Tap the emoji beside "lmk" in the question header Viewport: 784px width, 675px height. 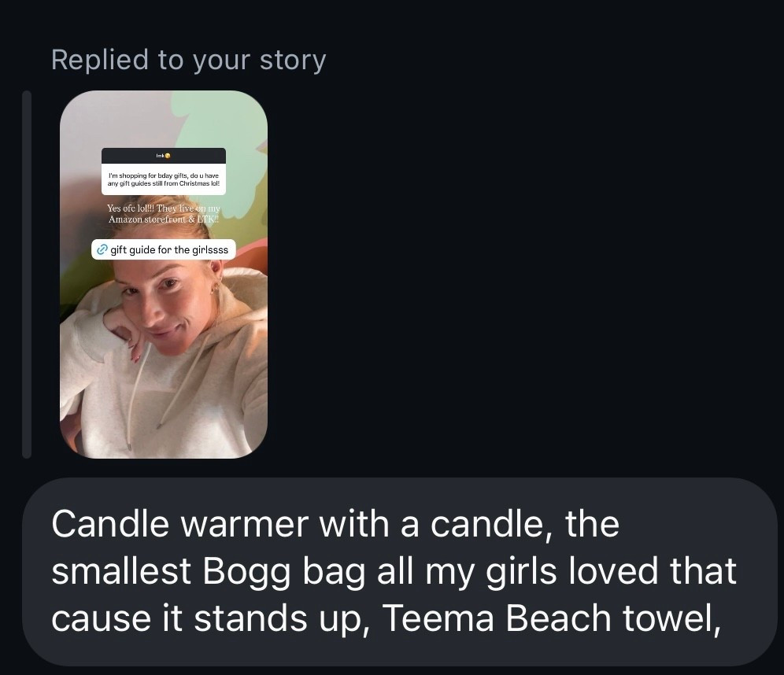click(168, 156)
